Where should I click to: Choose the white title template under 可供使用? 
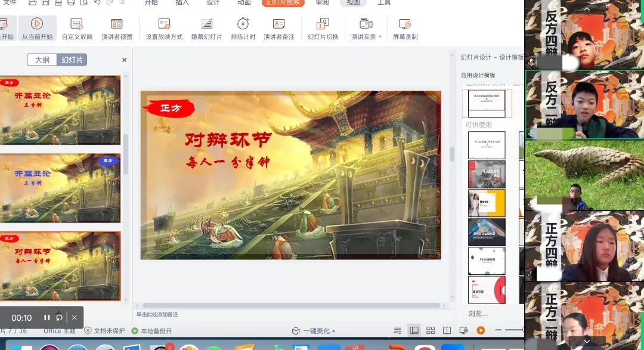[487, 145]
